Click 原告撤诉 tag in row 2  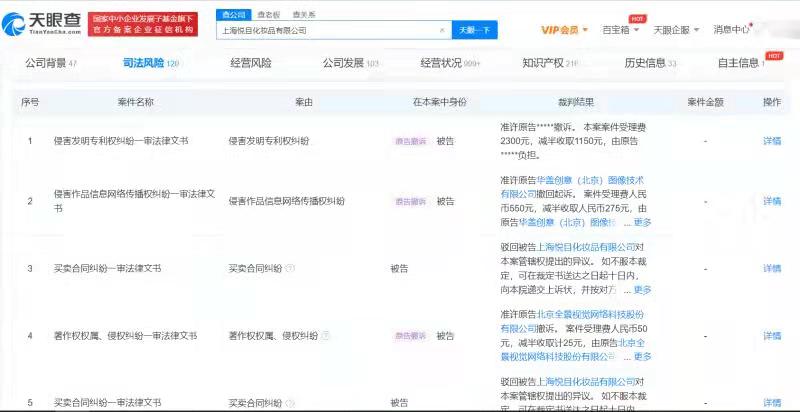point(411,201)
